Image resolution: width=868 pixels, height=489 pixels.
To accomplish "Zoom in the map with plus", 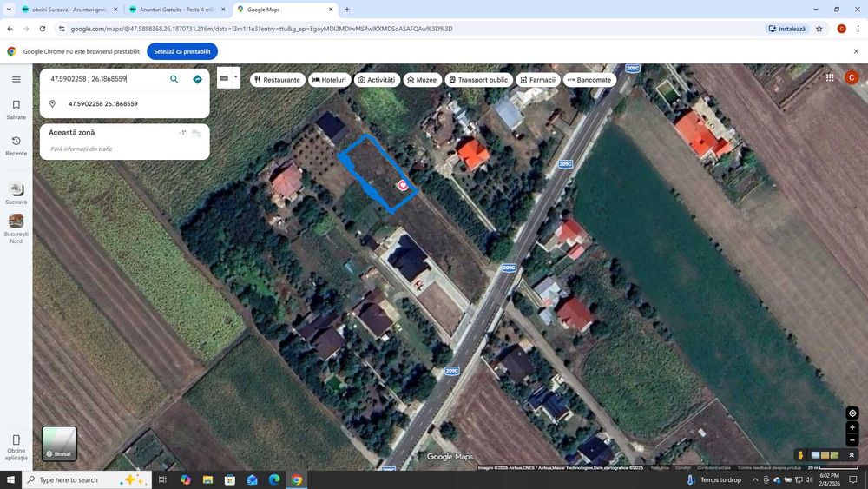I will (852, 427).
